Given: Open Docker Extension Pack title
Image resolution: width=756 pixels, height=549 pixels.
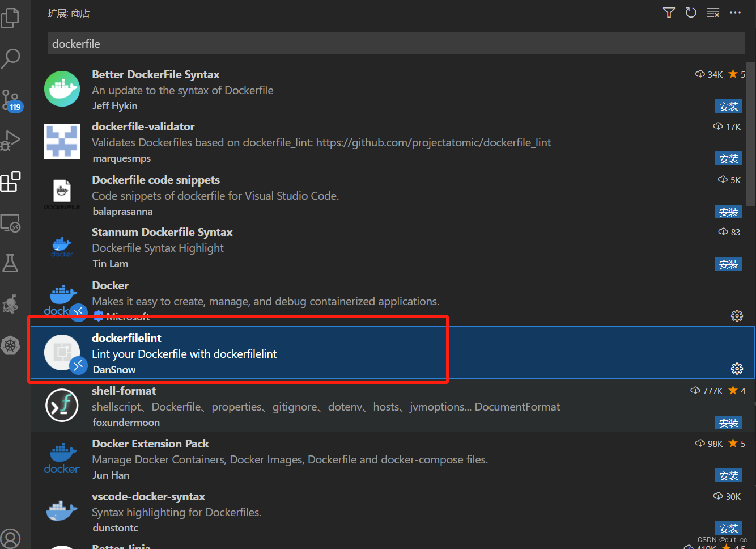Looking at the screenshot, I should [x=151, y=444].
